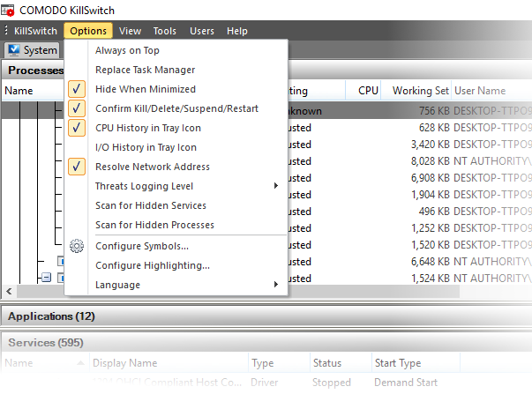Open the Help menu
532x394 pixels.
tap(237, 31)
